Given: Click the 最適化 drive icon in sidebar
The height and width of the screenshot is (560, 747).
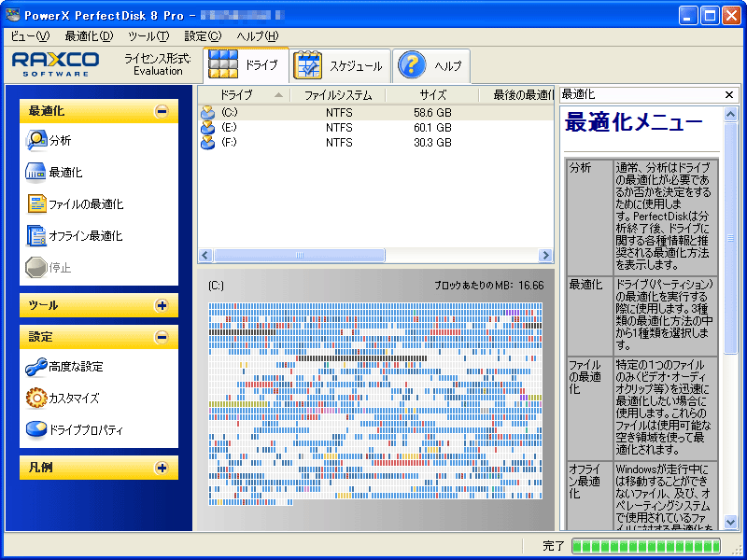Looking at the screenshot, I should tap(35, 173).
